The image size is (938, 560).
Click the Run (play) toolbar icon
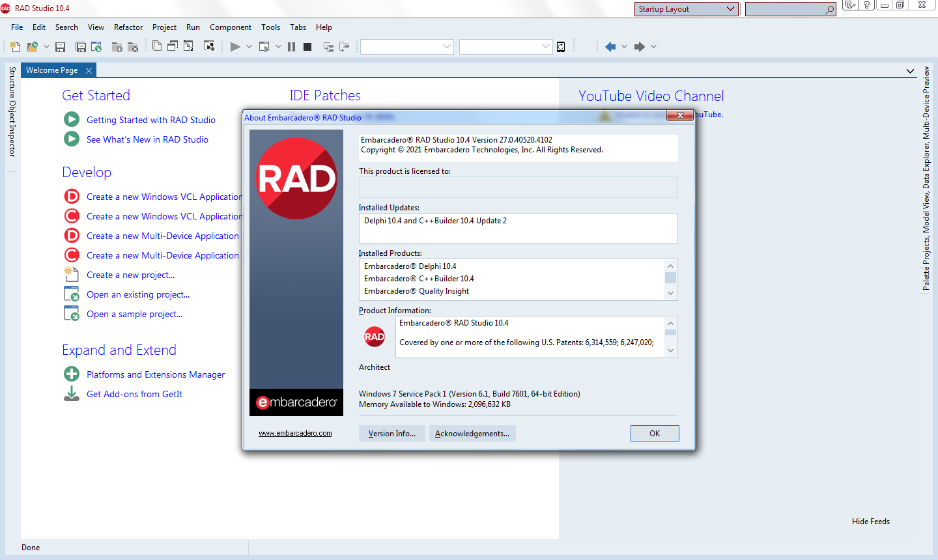pyautogui.click(x=235, y=47)
